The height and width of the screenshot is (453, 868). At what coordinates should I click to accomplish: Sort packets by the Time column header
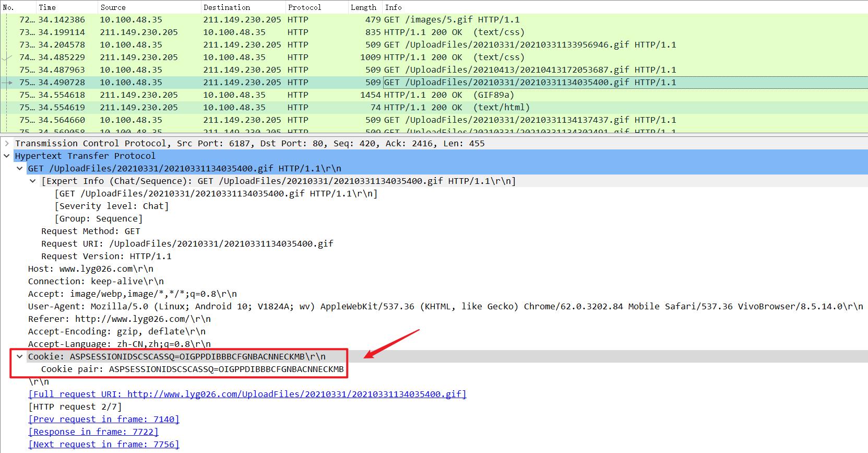[x=66, y=7]
